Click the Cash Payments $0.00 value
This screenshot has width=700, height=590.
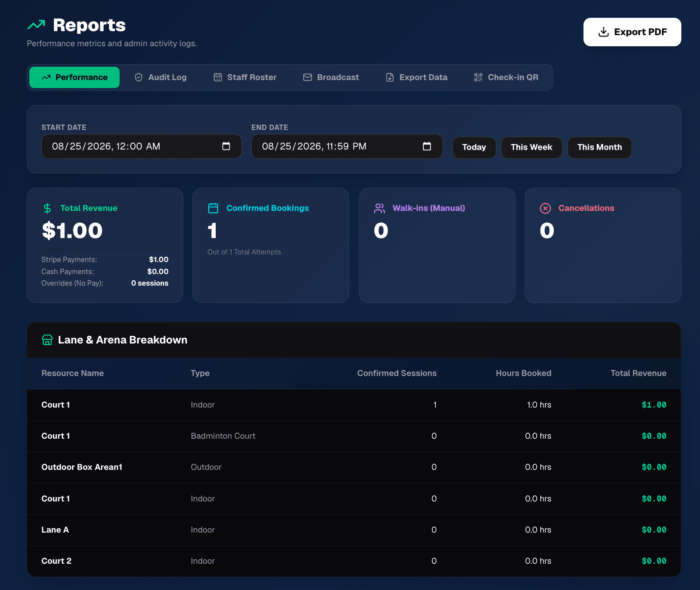(158, 271)
